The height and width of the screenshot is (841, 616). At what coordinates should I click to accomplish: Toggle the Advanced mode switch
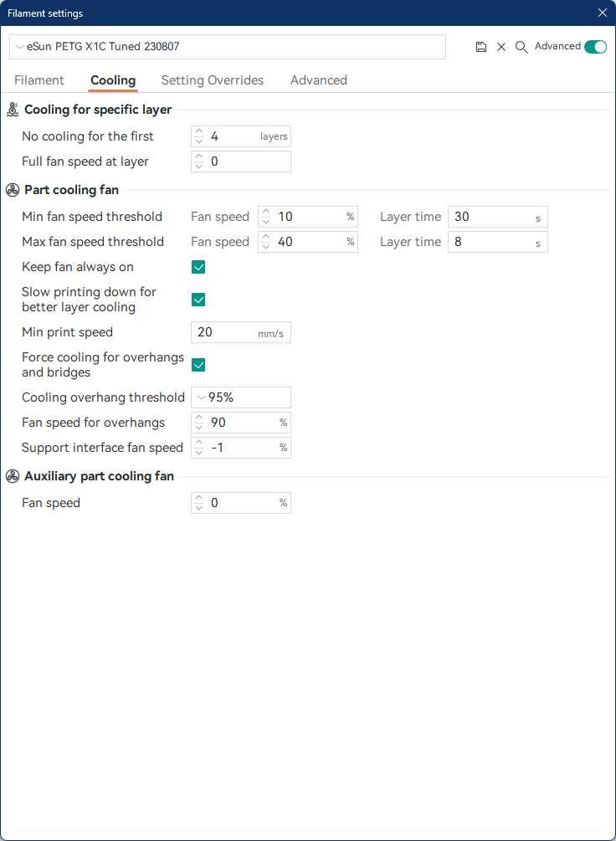[596, 47]
